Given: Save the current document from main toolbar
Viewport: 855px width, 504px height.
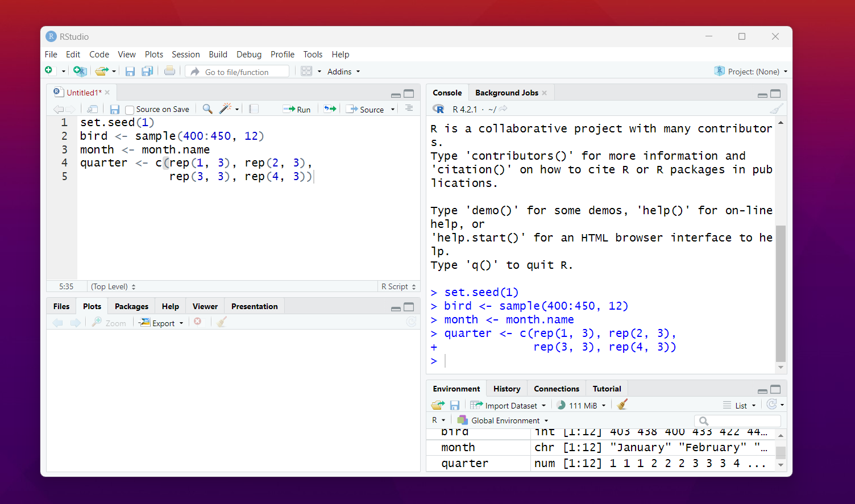Looking at the screenshot, I should (x=130, y=71).
